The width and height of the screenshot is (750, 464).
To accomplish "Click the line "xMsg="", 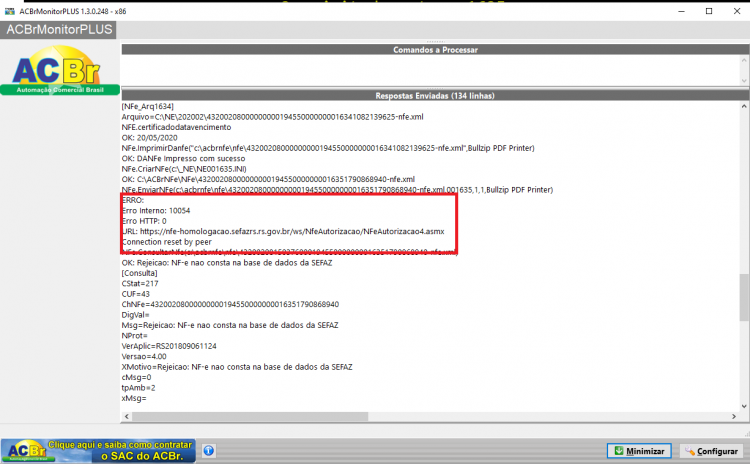I will (134, 398).
